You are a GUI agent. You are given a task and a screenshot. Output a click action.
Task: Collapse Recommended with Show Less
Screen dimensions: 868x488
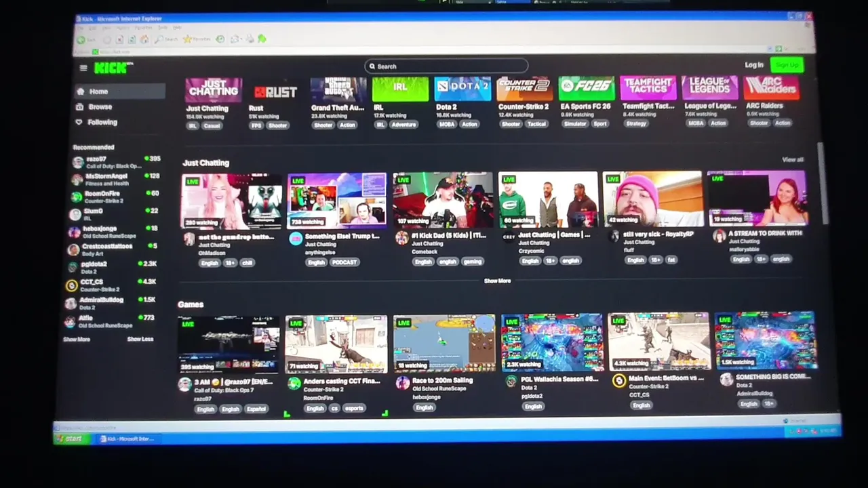(x=140, y=339)
